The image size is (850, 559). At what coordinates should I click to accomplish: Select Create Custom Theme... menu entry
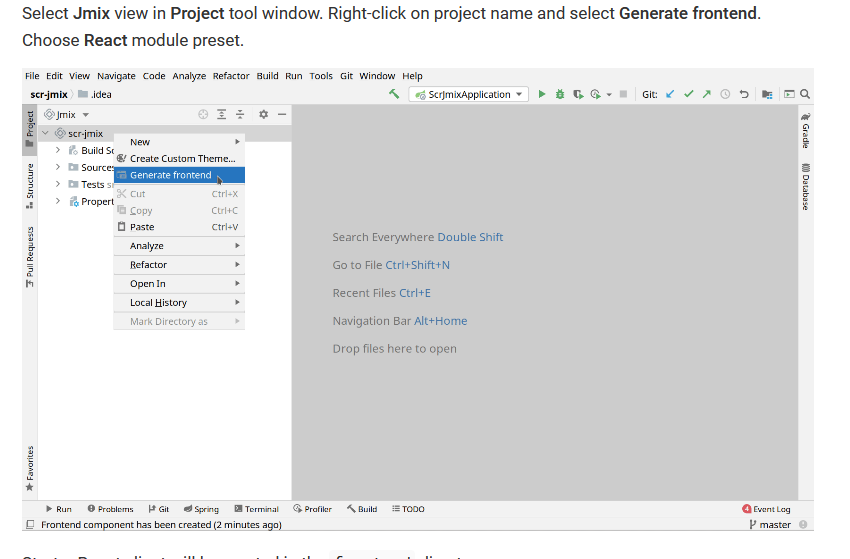[179, 158]
